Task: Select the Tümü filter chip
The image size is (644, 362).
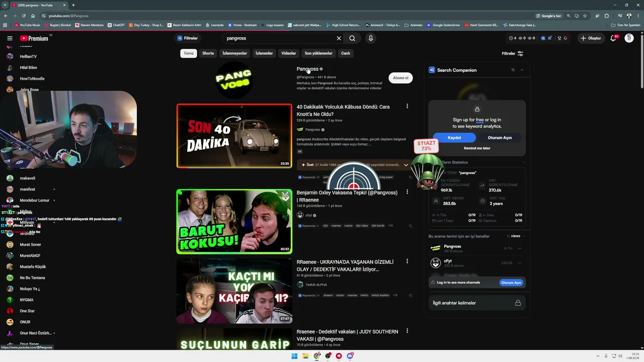Action: tap(189, 53)
